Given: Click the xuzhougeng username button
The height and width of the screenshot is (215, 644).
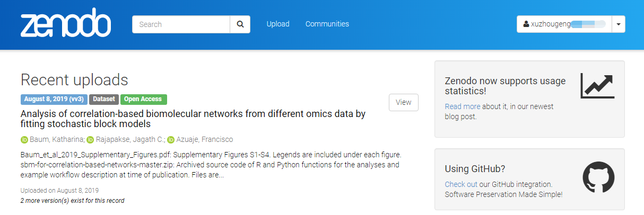Looking at the screenshot, I should pyautogui.click(x=564, y=24).
